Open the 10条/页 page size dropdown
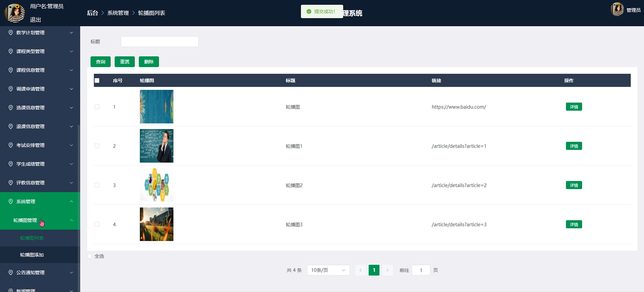This screenshot has width=644, height=292. (328, 270)
